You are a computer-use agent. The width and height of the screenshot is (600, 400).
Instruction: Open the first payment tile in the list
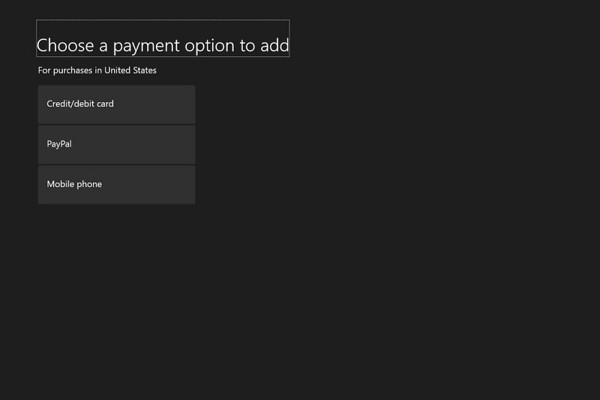coord(116,104)
